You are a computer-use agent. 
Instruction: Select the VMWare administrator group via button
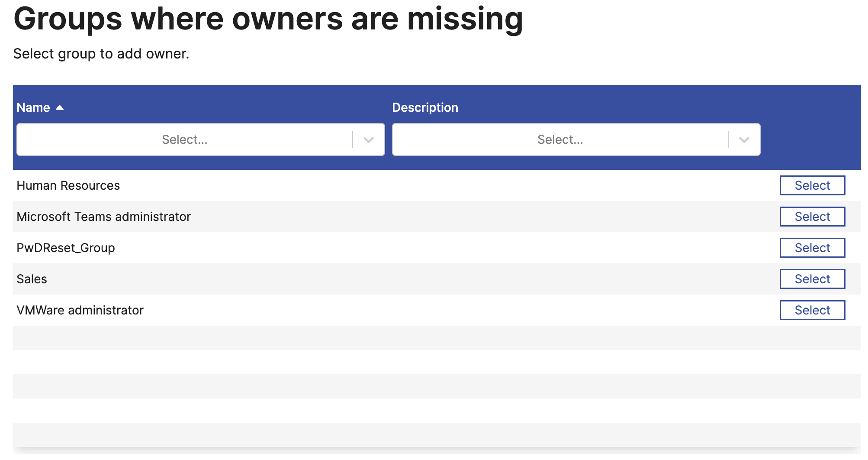click(x=812, y=310)
